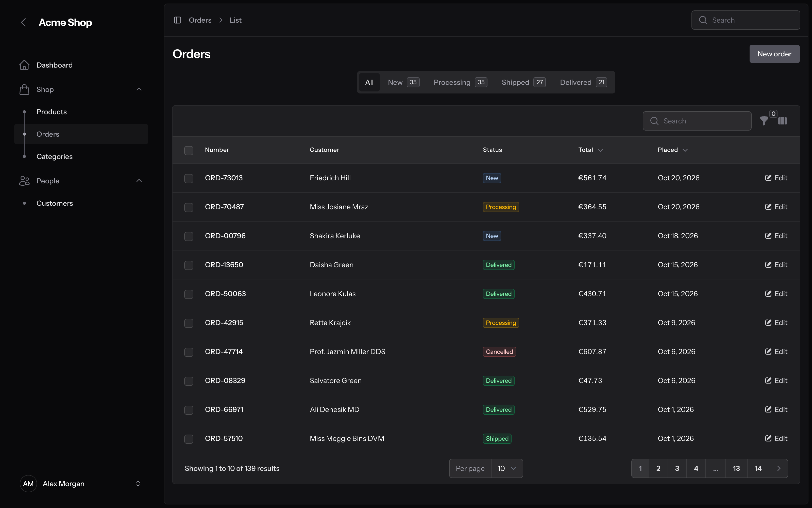Check the ORD-08329 row checkbox
The image size is (812, 508).
[189, 381]
